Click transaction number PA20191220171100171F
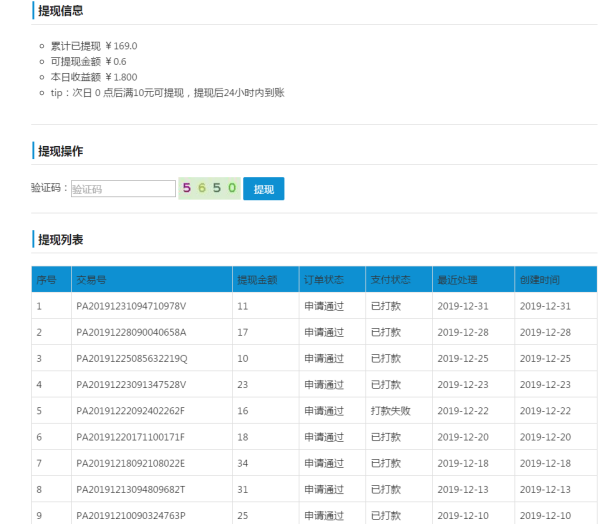 pos(131,437)
